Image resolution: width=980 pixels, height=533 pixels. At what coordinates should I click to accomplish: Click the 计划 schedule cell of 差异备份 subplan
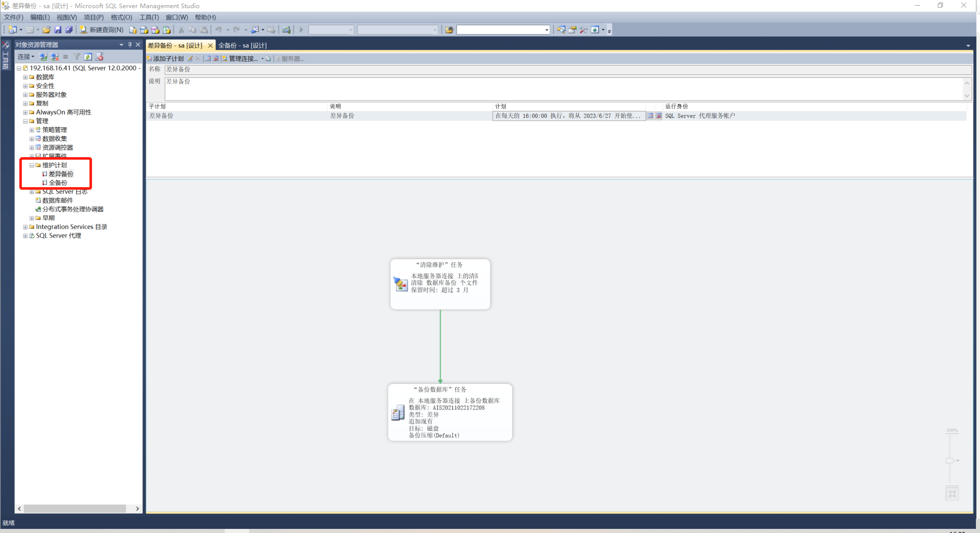(x=569, y=116)
